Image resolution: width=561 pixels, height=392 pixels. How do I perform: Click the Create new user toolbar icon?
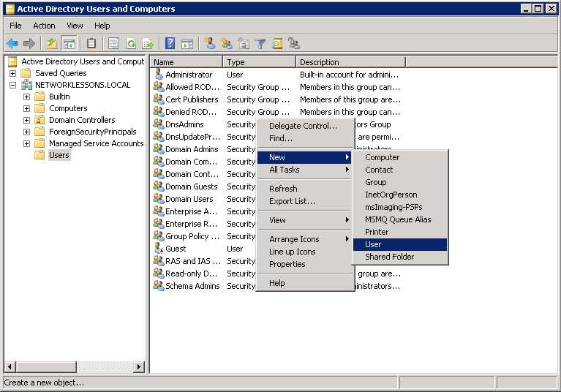(x=210, y=44)
